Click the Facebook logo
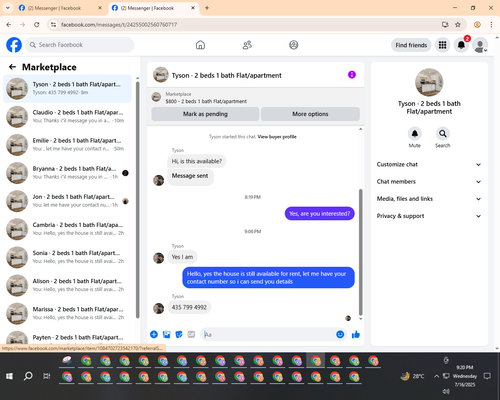Screen dimensions: 500x400 [x=14, y=45]
